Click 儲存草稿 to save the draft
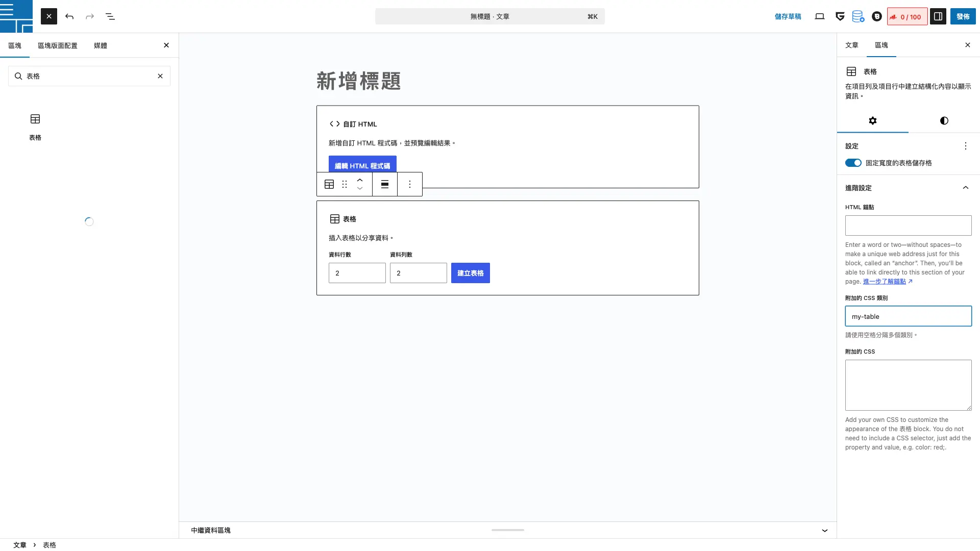The height and width of the screenshot is (551, 980). [x=788, y=16]
